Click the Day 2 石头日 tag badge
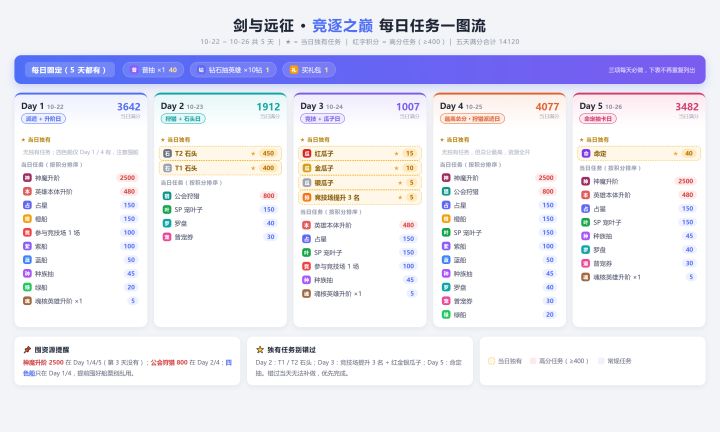720x432 pixels. 183,119
